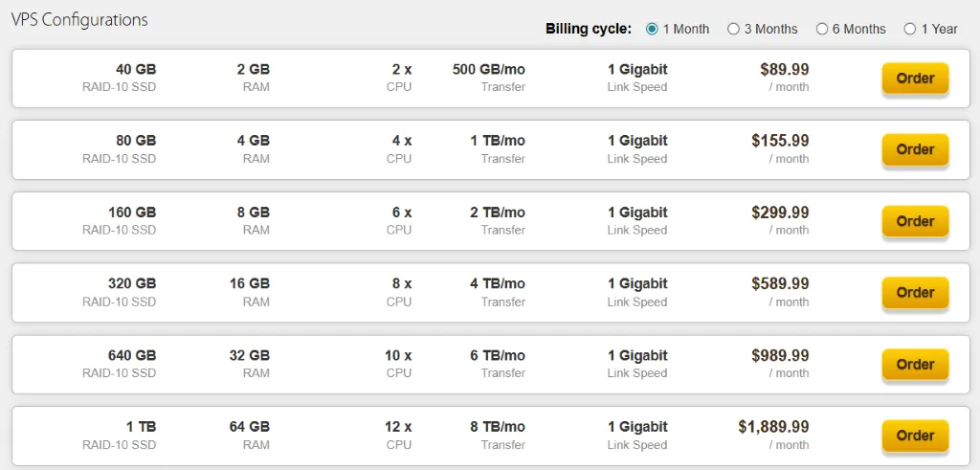Click the 500 GB/mo Transfer value

488,69
